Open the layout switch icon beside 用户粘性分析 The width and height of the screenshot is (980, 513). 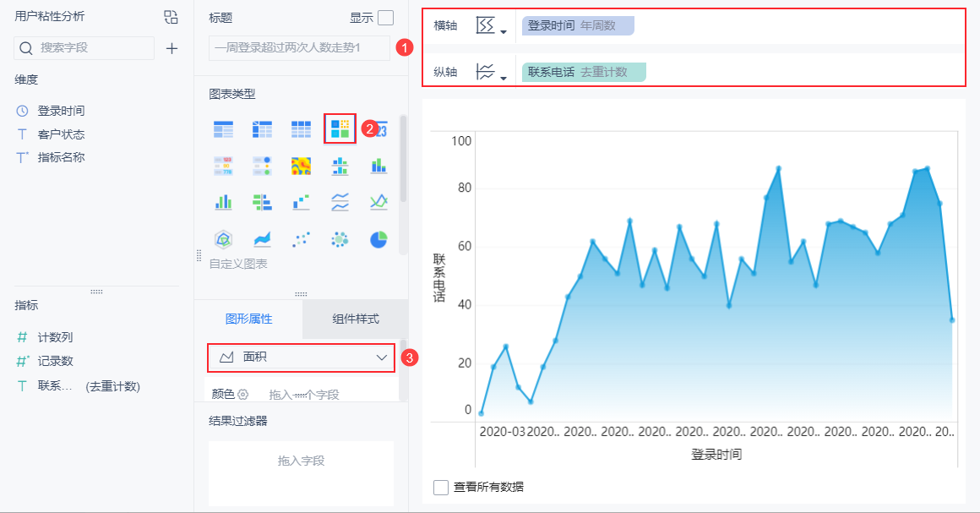171,17
